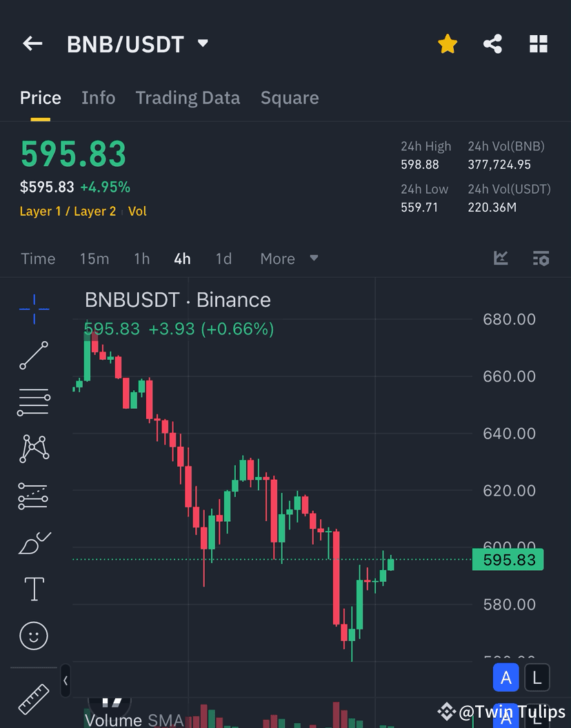Expand the More timeframe dropdown
571x728 pixels.
290,259
